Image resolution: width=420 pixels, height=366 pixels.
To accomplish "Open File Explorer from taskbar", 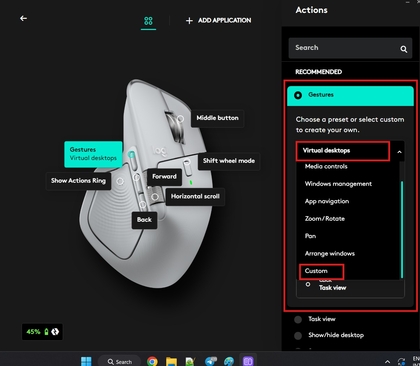I will point(172,362).
